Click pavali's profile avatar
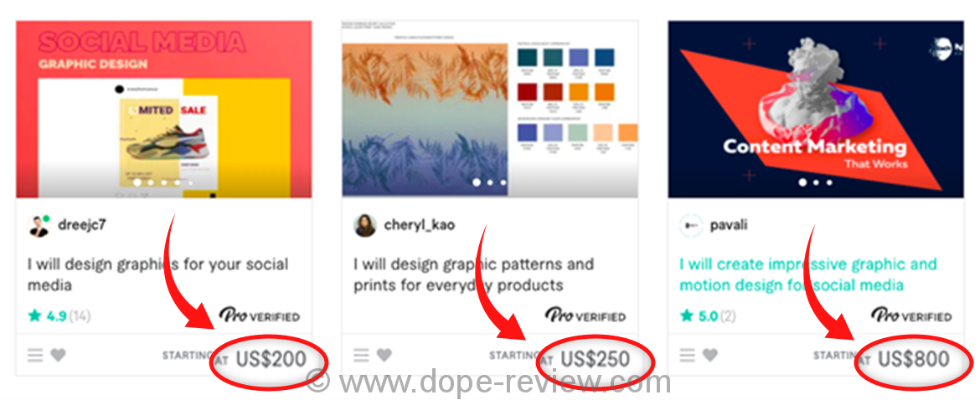 coord(691,225)
